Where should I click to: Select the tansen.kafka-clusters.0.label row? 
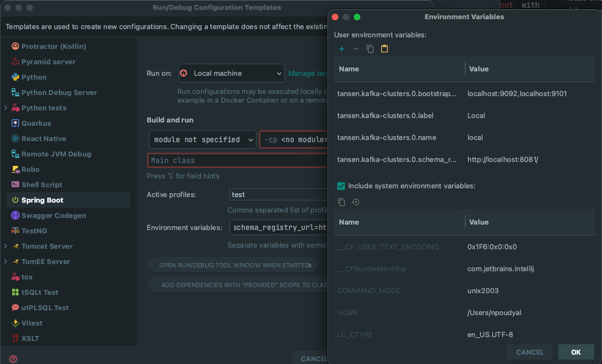coord(465,115)
